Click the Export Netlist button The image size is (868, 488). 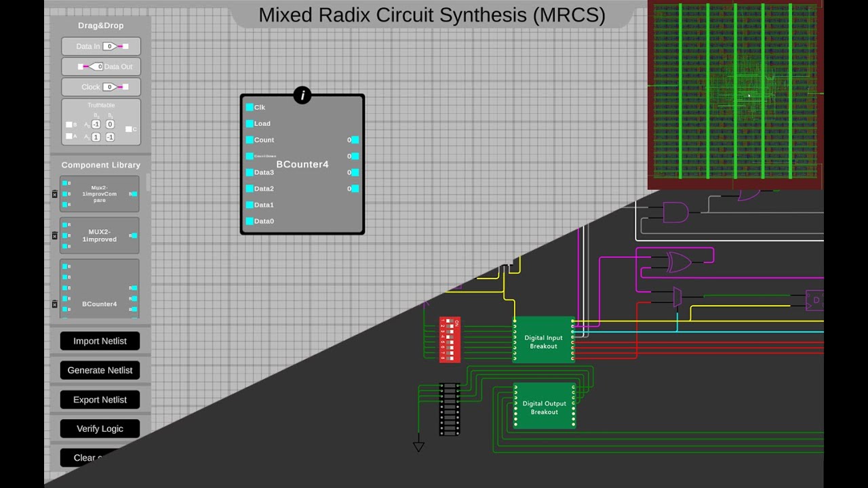tap(100, 399)
